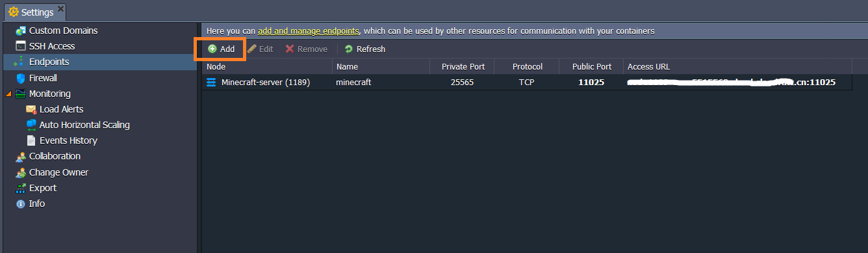Image resolution: width=868 pixels, height=253 pixels.
Task: Click the Info circle icon
Action: (21, 204)
